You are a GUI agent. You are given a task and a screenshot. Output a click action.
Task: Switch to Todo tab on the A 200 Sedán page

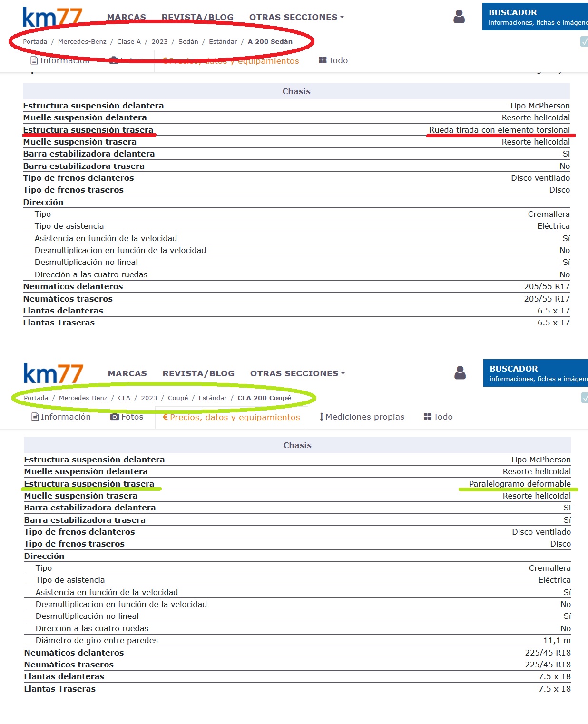click(333, 60)
